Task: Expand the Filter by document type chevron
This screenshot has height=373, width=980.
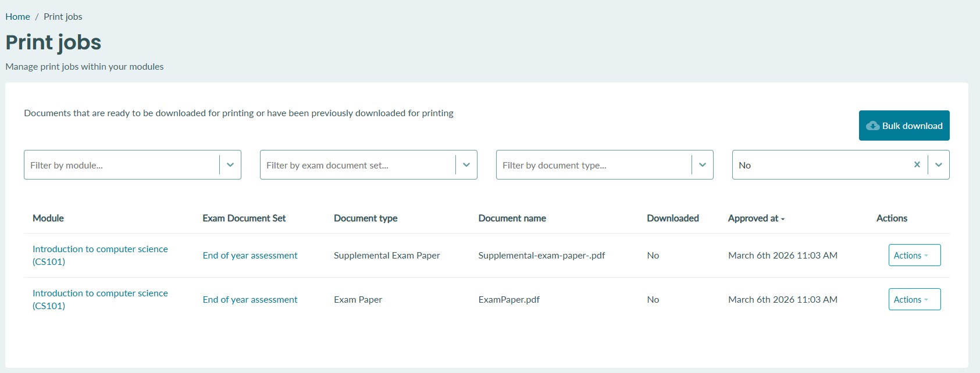Action: click(703, 165)
